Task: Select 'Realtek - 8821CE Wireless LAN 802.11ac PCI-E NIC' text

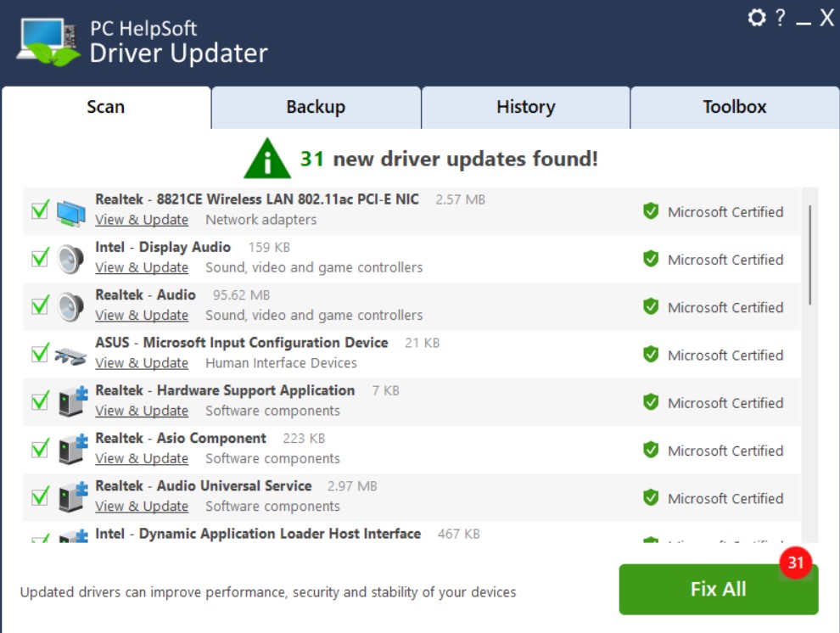Action: 257,199
